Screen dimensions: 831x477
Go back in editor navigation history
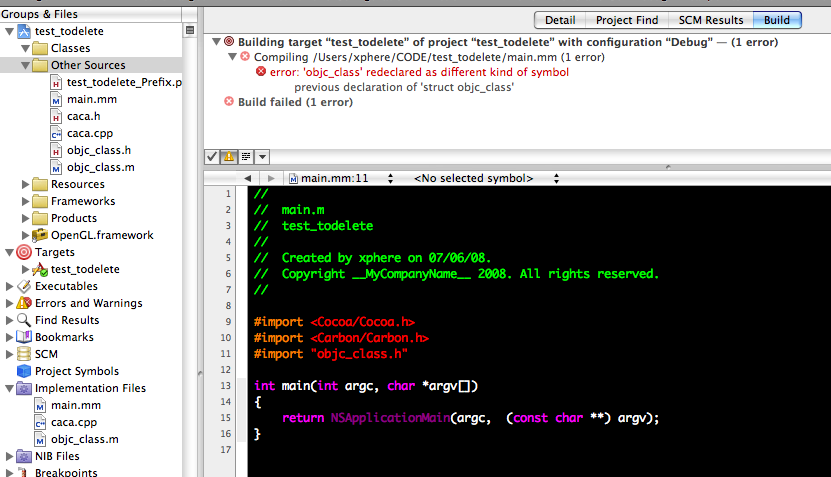click(x=247, y=178)
